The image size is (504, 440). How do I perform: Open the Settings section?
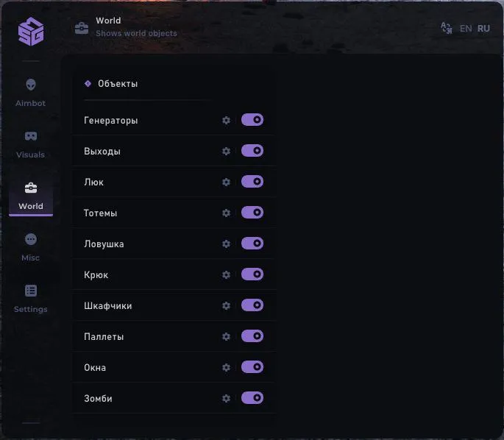[x=31, y=298]
